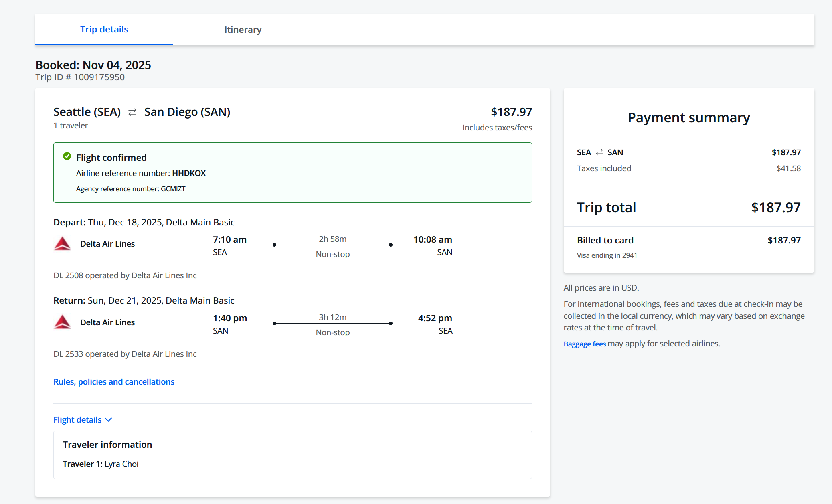This screenshot has width=832, height=504.
Task: Open the Flight details section
Action: coord(77,420)
